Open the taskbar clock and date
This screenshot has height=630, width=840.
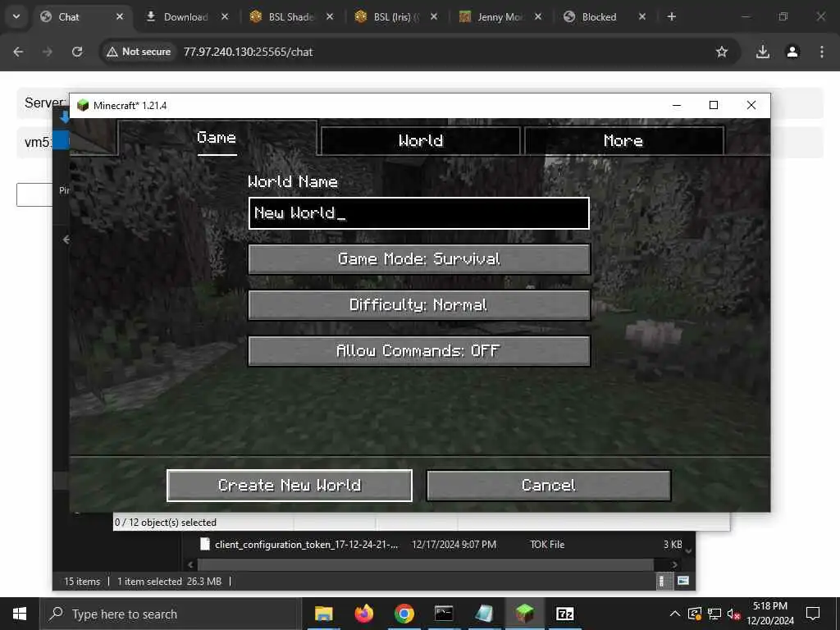coord(770,614)
